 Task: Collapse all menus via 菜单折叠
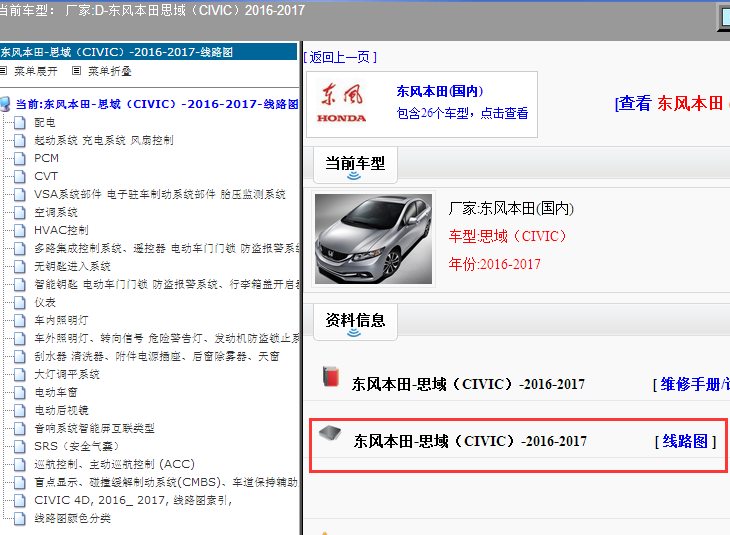110,71
